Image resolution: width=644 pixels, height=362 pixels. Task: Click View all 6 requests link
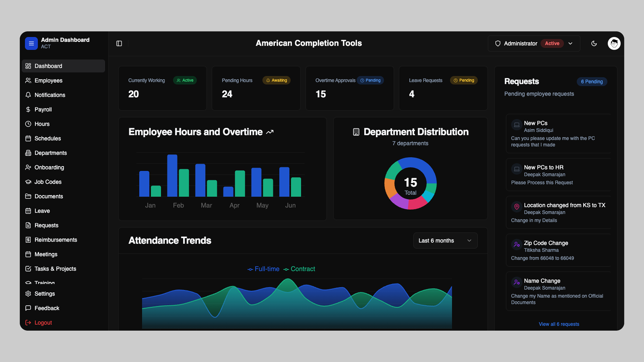tap(559, 324)
